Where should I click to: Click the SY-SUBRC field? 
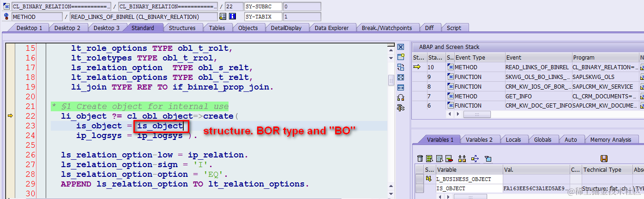(x=263, y=6)
